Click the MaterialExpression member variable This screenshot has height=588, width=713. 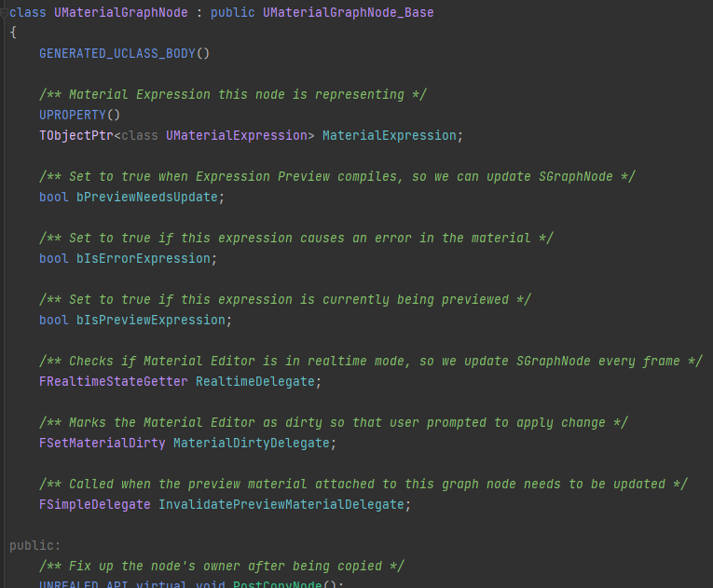click(389, 135)
